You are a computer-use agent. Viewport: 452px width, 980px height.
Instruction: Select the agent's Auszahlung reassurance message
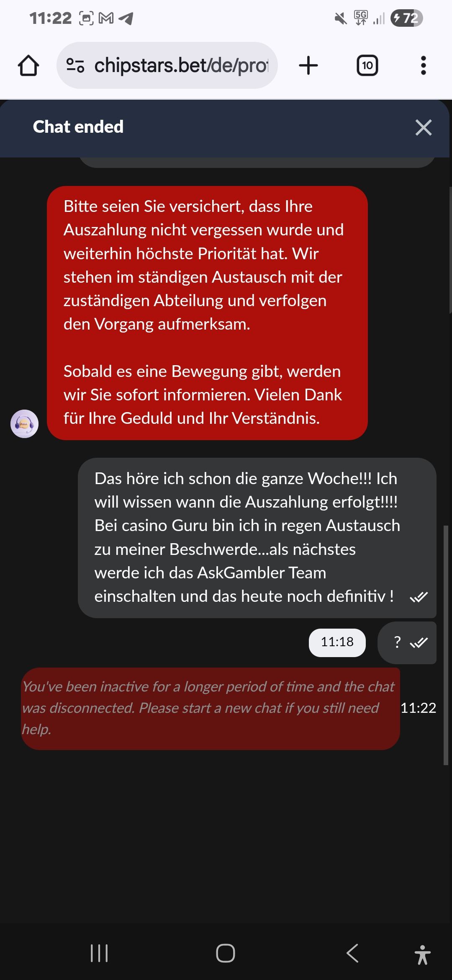coord(207,313)
